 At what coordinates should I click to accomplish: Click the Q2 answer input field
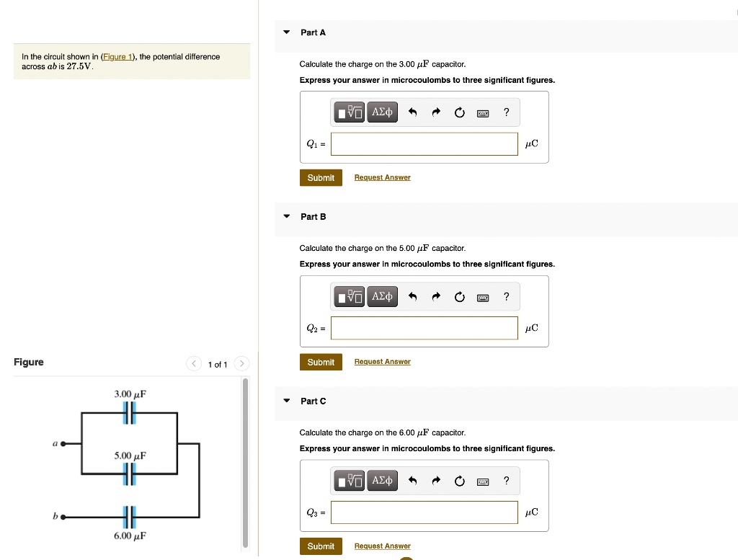click(x=424, y=328)
